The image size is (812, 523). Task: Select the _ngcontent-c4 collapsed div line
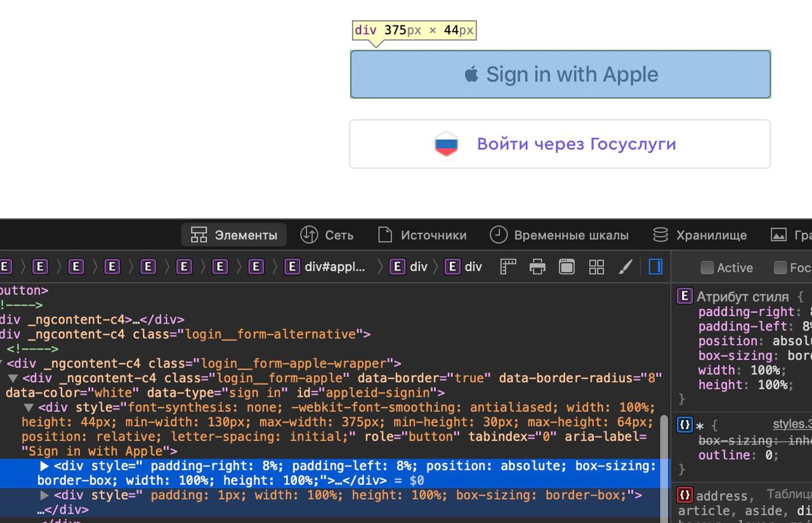92,320
